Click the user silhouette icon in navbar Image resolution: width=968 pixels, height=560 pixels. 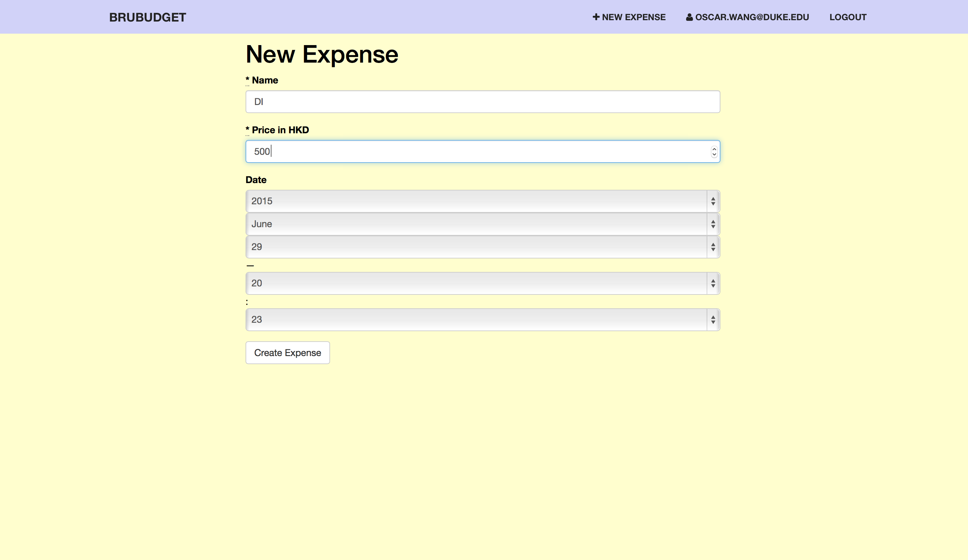[689, 17]
